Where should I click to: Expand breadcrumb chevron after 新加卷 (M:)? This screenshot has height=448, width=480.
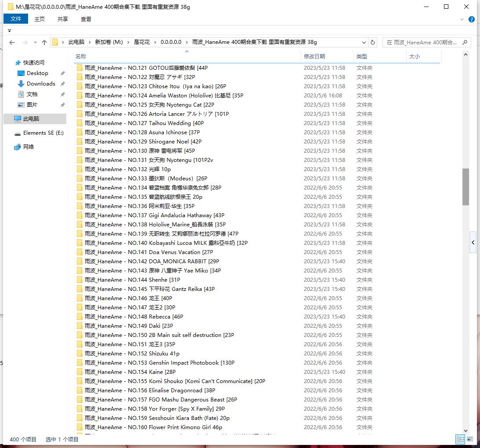point(128,42)
